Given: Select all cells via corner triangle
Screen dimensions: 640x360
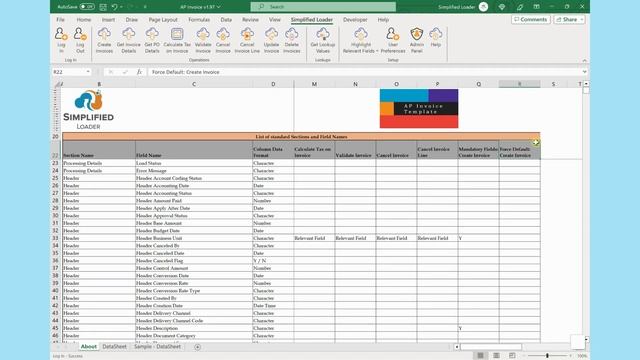Looking at the screenshot, I should 57,84.
